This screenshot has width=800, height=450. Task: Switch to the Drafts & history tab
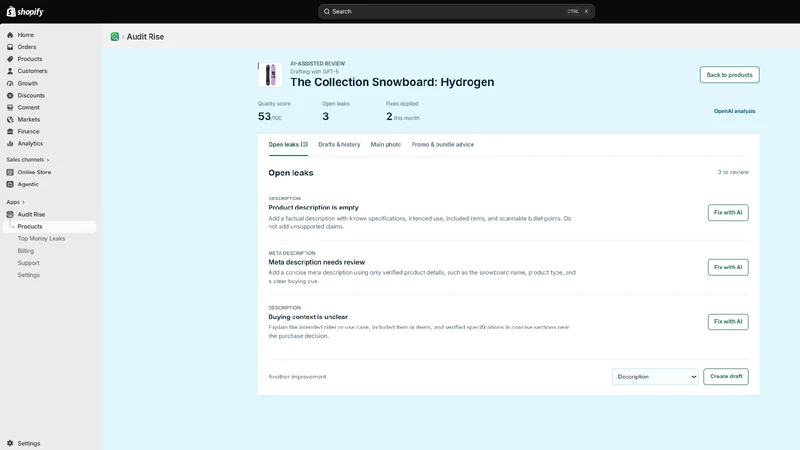[339, 145]
